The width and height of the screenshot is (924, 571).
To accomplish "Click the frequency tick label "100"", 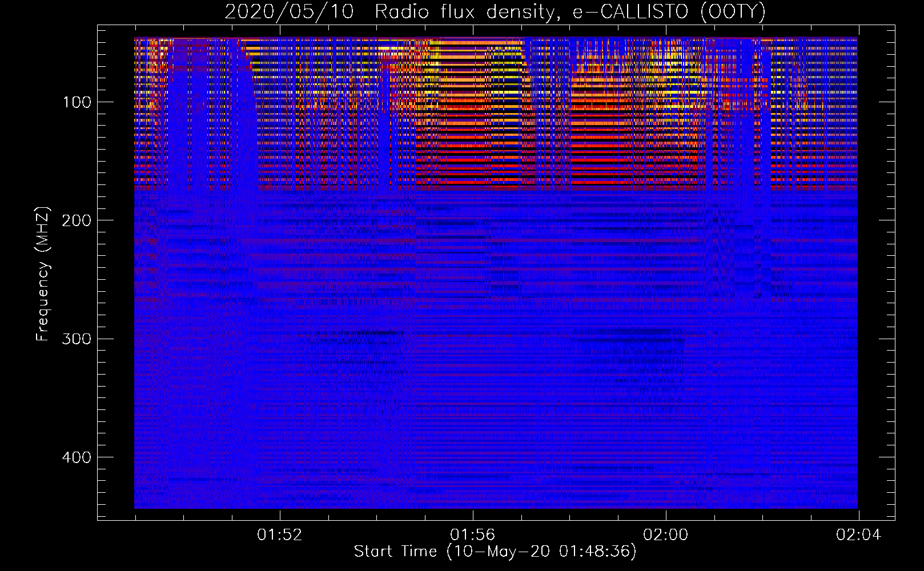I will point(77,102).
